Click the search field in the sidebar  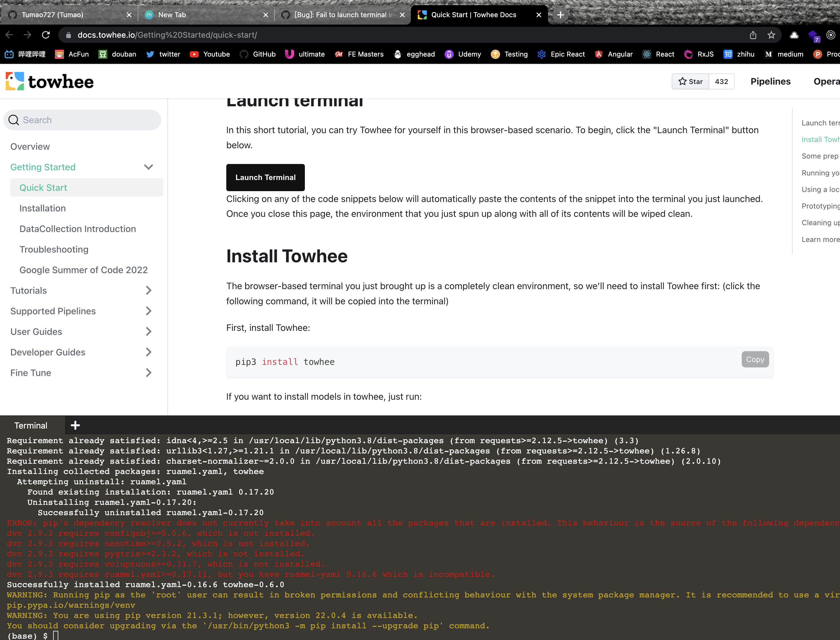(82, 120)
